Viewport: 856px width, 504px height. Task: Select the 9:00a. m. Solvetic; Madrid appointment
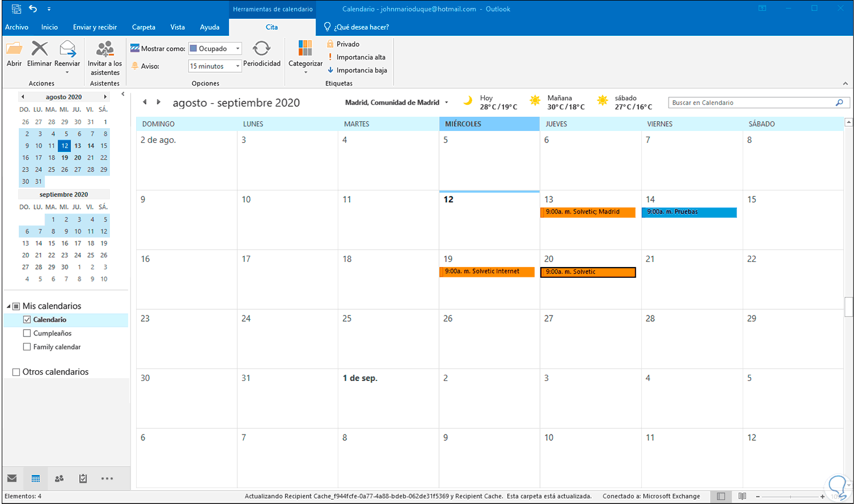point(588,212)
